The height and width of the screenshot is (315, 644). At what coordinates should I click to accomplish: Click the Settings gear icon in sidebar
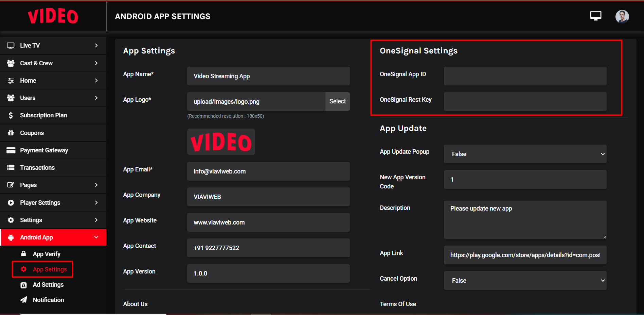11,220
